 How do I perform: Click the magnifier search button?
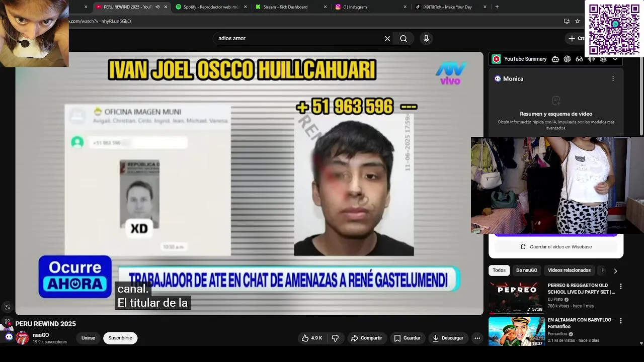pos(404,38)
